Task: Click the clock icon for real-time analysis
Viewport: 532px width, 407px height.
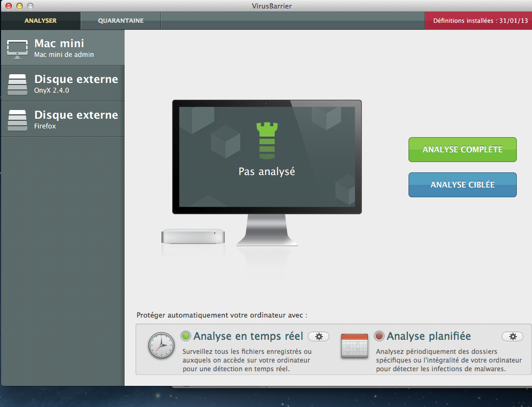Action: (x=161, y=345)
